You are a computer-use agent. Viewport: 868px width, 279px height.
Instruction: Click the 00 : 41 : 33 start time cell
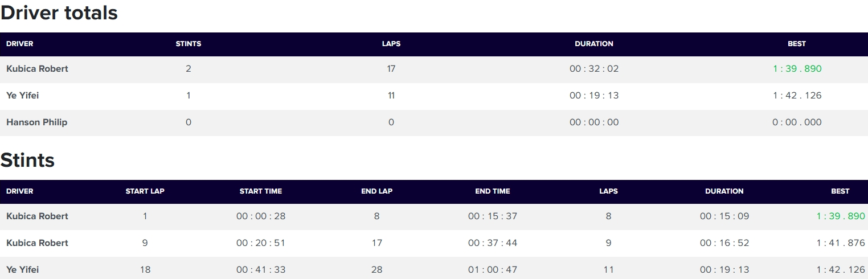click(x=260, y=270)
